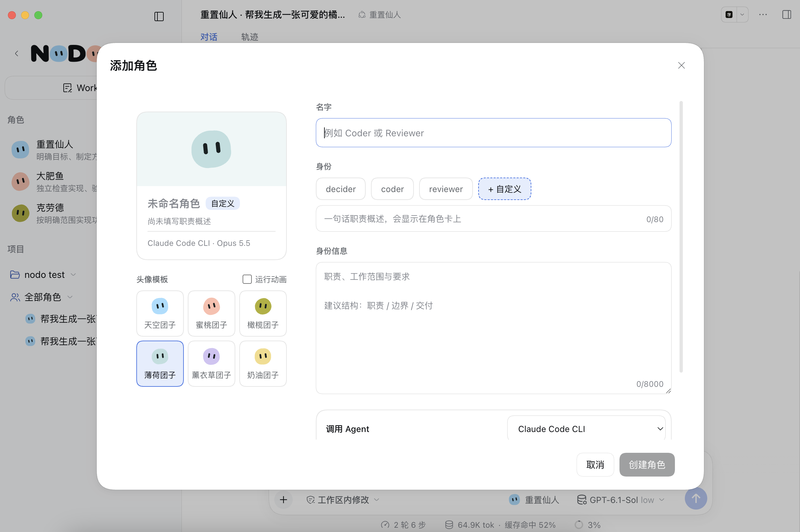Select the decider identity chip
The width and height of the screenshot is (800, 532).
341,189
